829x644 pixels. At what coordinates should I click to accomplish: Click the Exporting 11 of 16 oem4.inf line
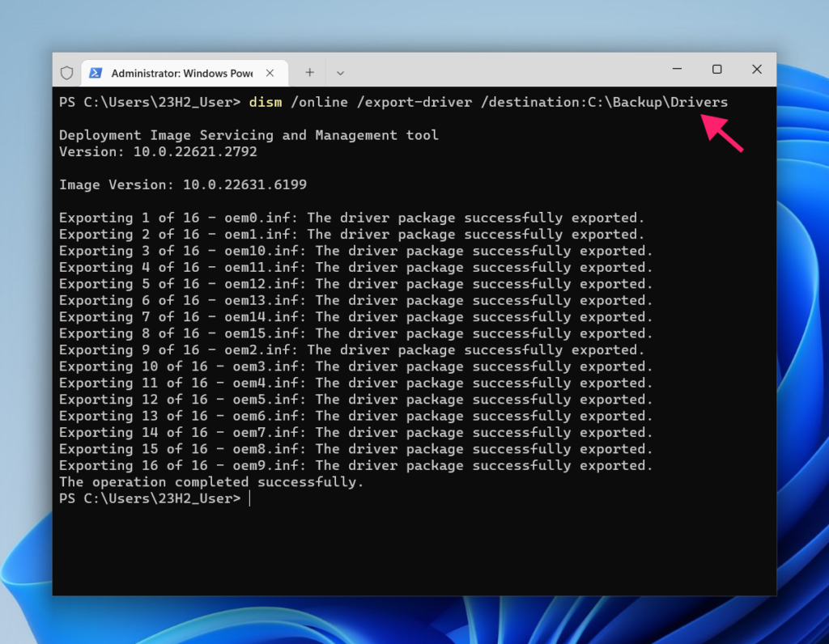356,383
